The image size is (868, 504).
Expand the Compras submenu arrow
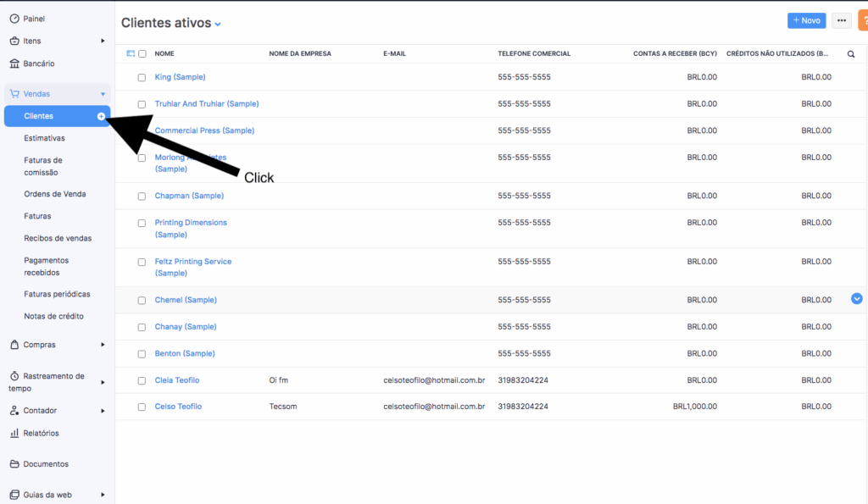click(103, 345)
